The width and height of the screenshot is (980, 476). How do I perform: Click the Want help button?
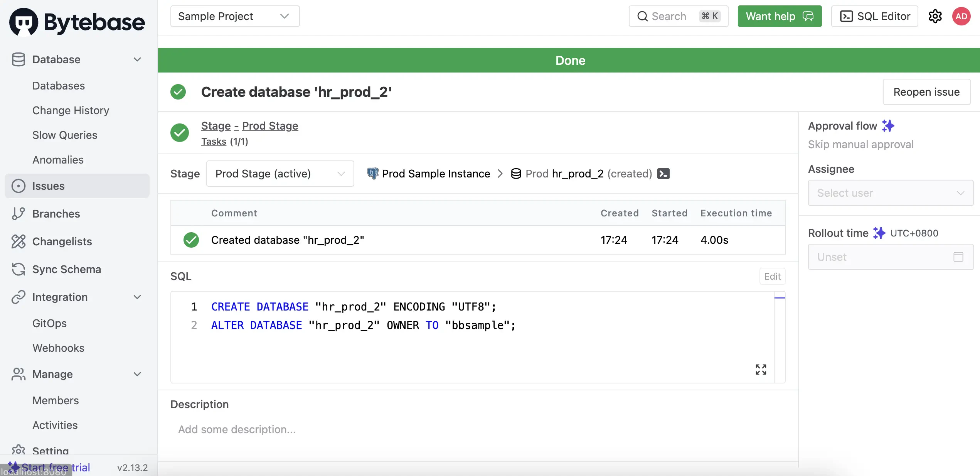779,16
